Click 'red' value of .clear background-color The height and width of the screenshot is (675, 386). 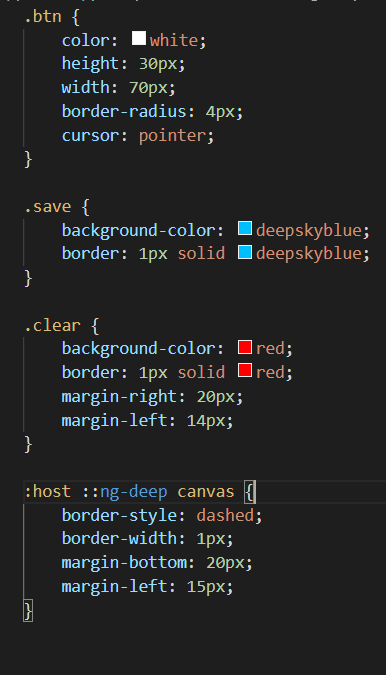pyautogui.click(x=270, y=348)
